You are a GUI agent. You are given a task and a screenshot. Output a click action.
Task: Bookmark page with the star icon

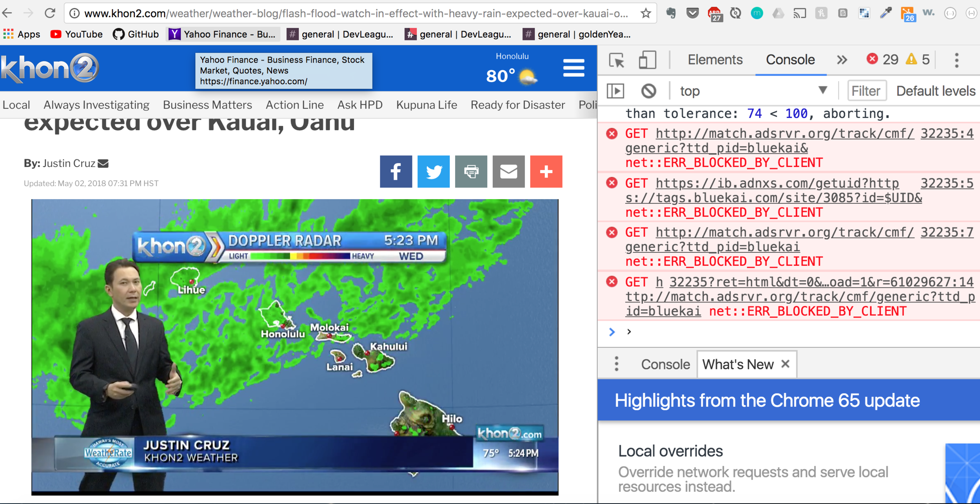tap(646, 13)
